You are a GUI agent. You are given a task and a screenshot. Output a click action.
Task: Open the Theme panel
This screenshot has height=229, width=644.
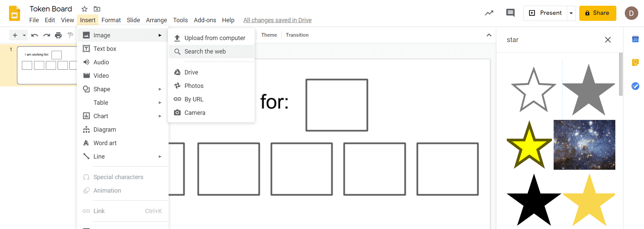click(269, 35)
